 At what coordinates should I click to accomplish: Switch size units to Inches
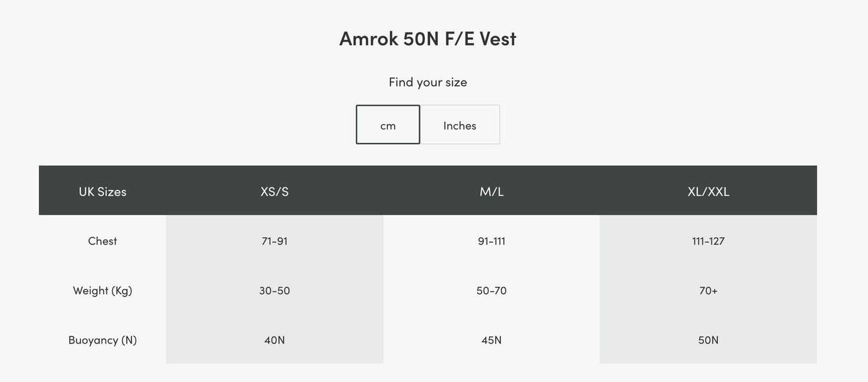[x=460, y=125]
